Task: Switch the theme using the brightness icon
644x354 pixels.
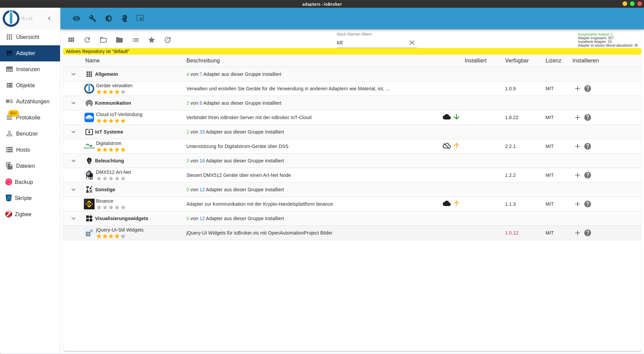Action: [109, 18]
